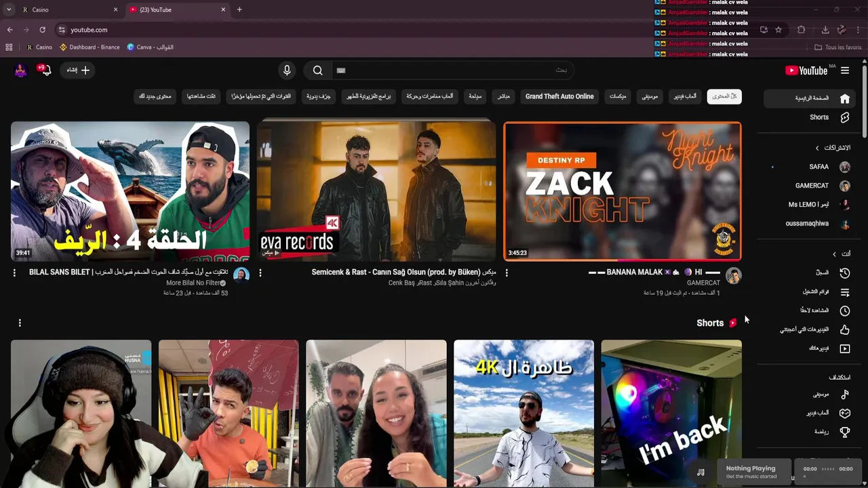Open more options for Semicenk & Rast video
This screenshot has height=488, width=868.
coord(260,272)
